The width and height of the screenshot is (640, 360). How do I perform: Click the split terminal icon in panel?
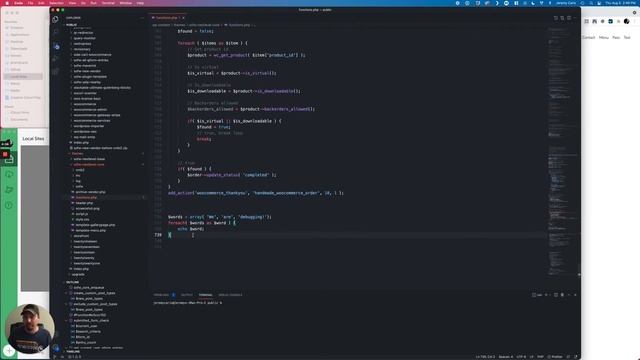point(556,295)
